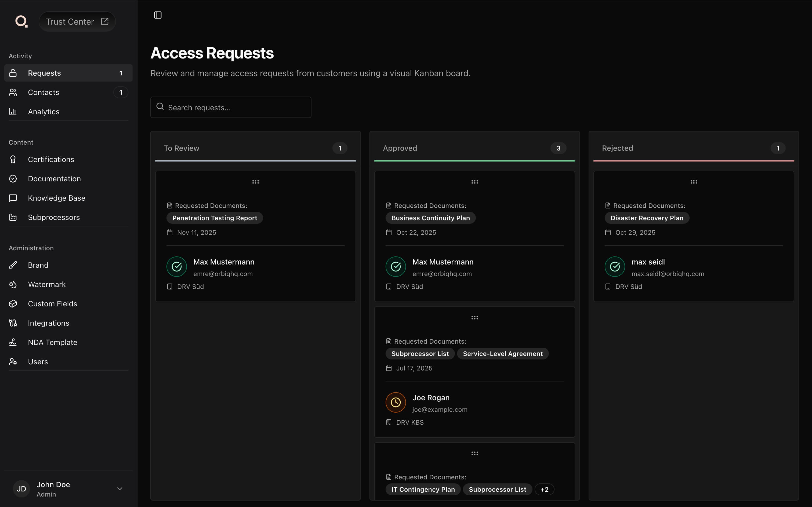Image resolution: width=812 pixels, height=507 pixels.
Task: Click Joe Rogan's pending status clock icon
Action: click(x=396, y=402)
